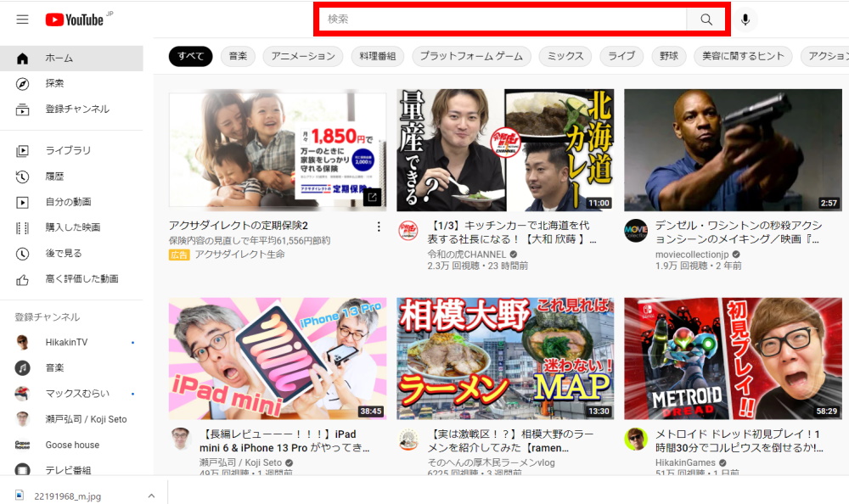Open HikakinGames channel name link

(x=685, y=463)
